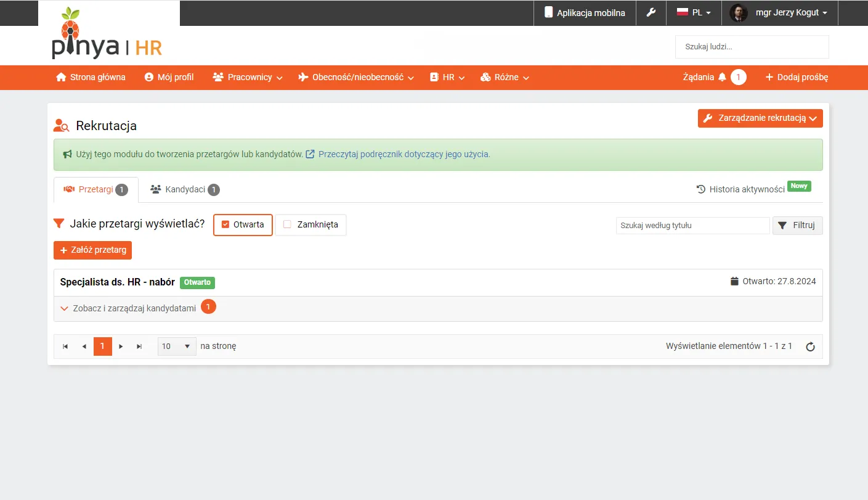Open the items-per-page dropdown showing 10
Image resolution: width=868 pixels, height=500 pixels.
(x=177, y=346)
